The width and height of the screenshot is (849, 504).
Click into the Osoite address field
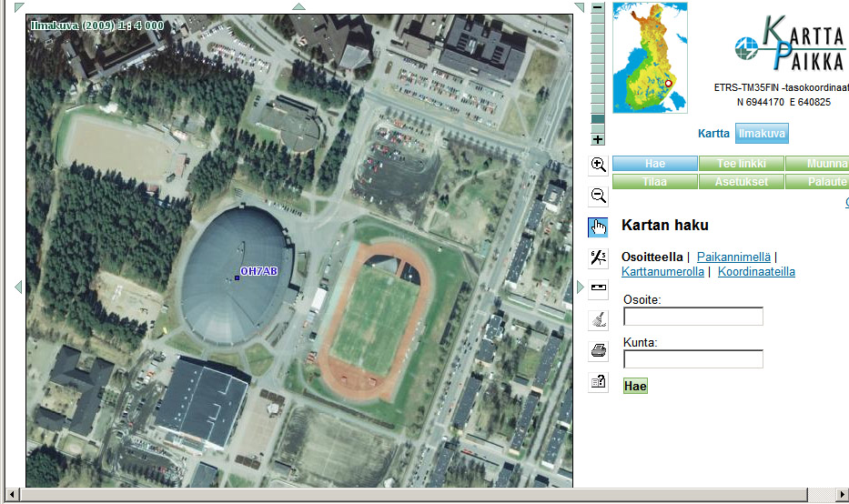(x=692, y=317)
